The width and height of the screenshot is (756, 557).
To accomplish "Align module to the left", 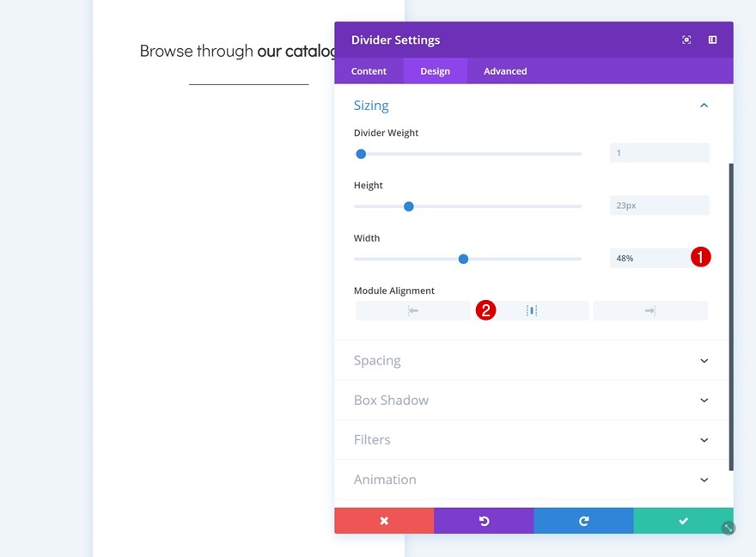I will coord(413,310).
